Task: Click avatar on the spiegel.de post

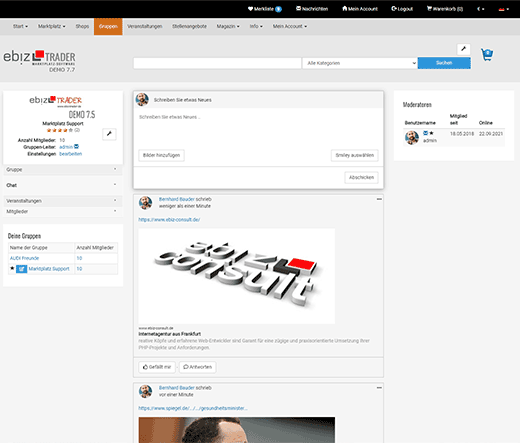Action: (x=145, y=391)
